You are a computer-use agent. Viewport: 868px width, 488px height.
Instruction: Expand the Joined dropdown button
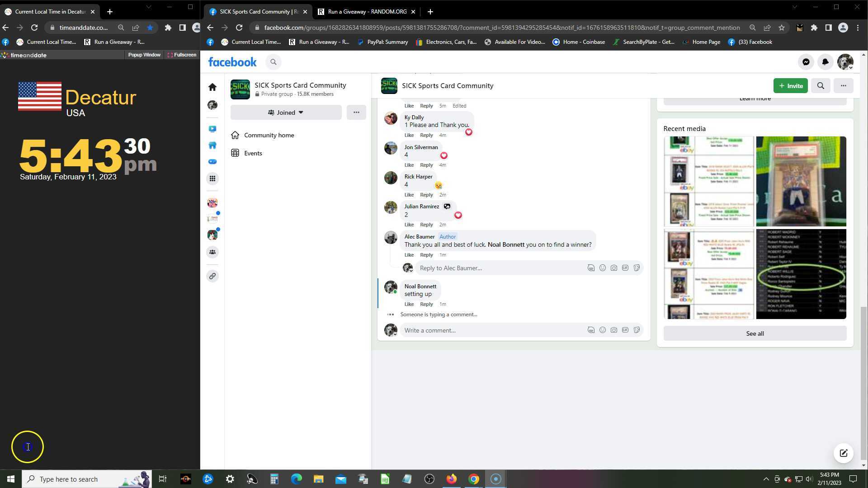click(x=286, y=113)
